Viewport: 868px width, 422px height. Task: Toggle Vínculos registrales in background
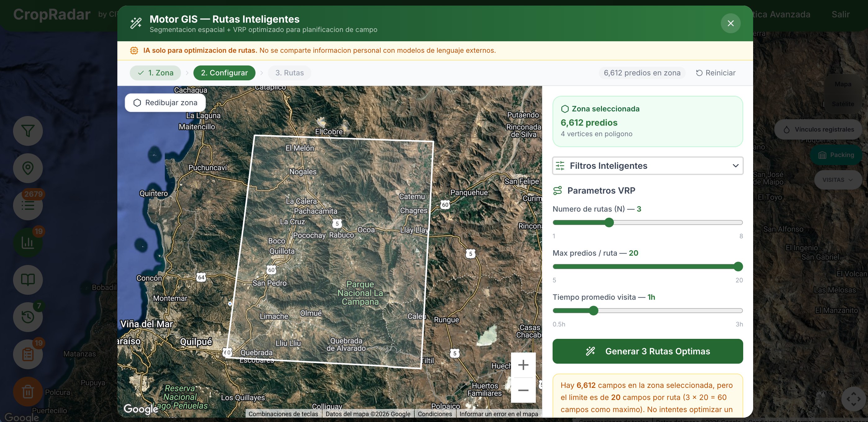click(818, 129)
